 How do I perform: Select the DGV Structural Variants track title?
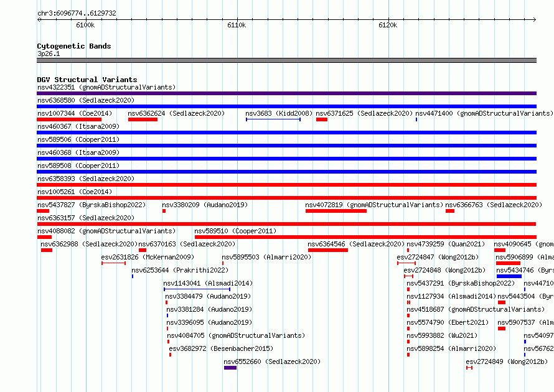(x=87, y=80)
